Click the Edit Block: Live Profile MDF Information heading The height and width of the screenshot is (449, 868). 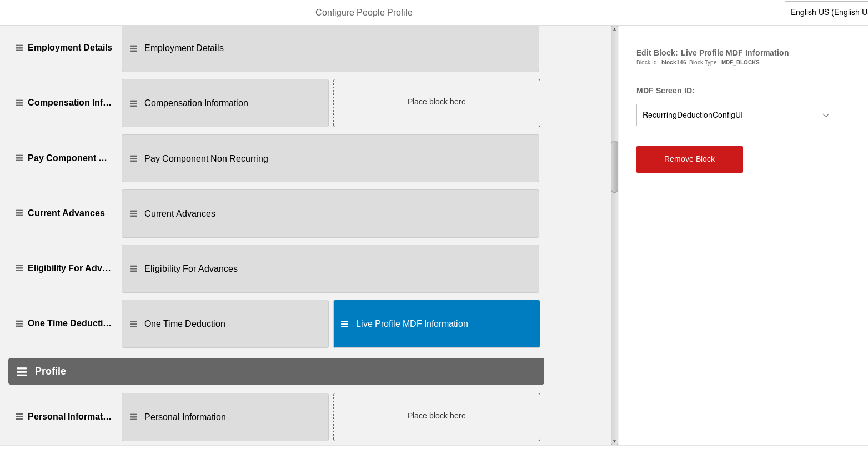pyautogui.click(x=713, y=53)
